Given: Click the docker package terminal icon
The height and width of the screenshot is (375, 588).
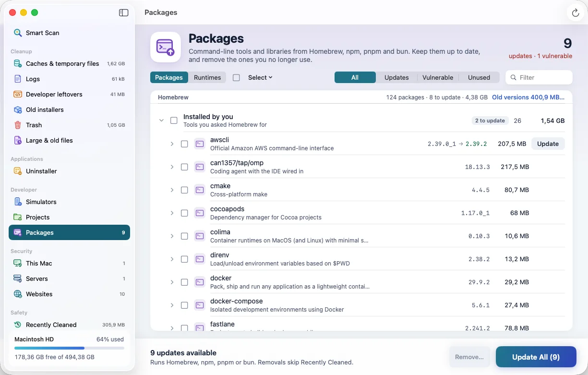Looking at the screenshot, I should (199, 282).
